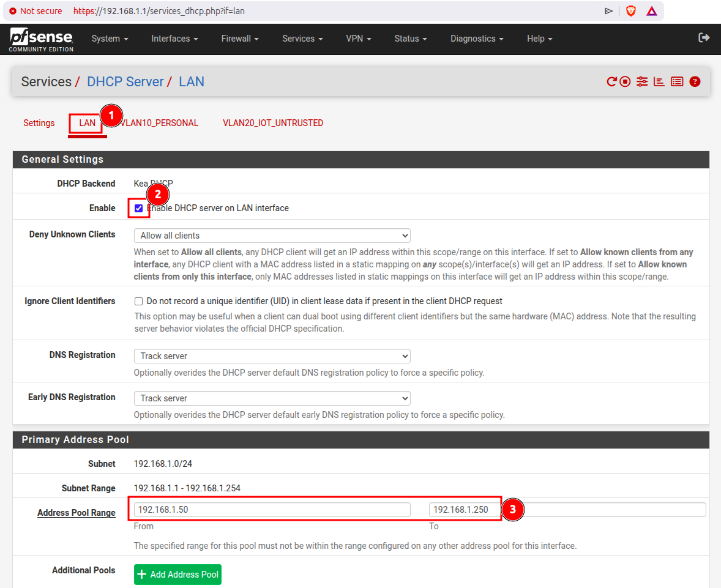721x588 pixels.
Task: Open the Services menu
Action: [x=302, y=39]
